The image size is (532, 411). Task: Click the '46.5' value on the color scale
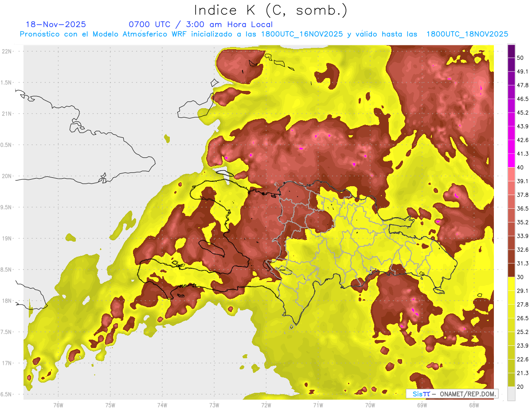523,99
